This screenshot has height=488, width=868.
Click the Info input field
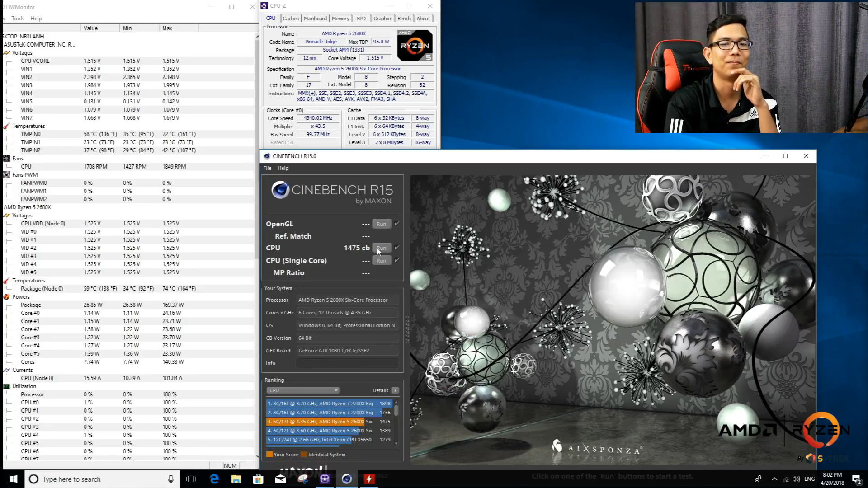pos(347,363)
